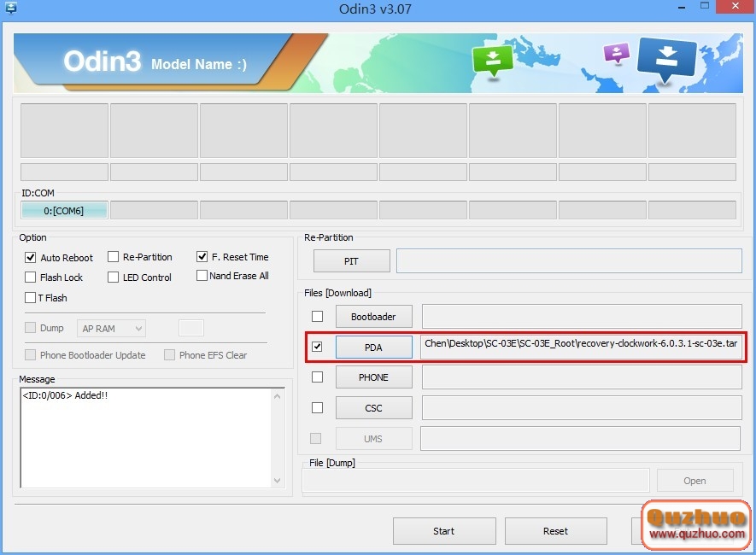Click Message log scrollbar up arrow
Image resolution: width=756 pixels, height=555 pixels.
(x=278, y=396)
